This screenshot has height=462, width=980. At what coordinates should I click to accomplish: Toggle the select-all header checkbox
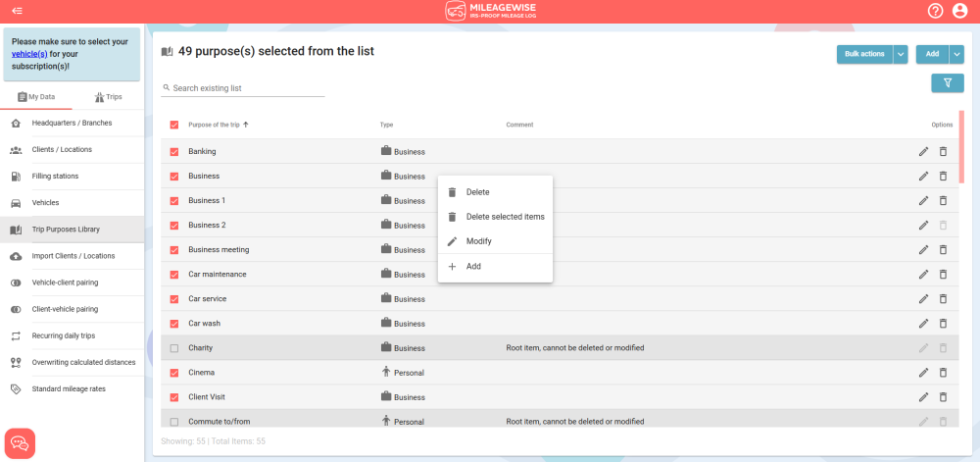click(174, 125)
